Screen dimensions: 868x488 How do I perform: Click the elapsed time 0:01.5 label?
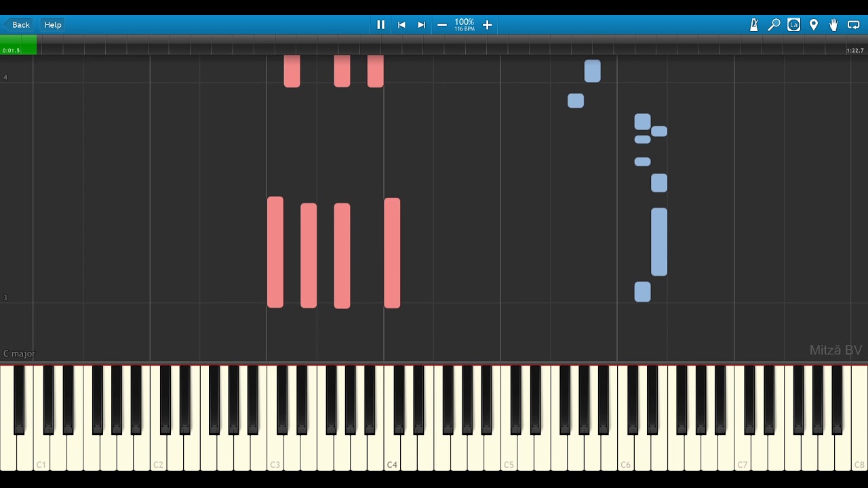(11, 51)
